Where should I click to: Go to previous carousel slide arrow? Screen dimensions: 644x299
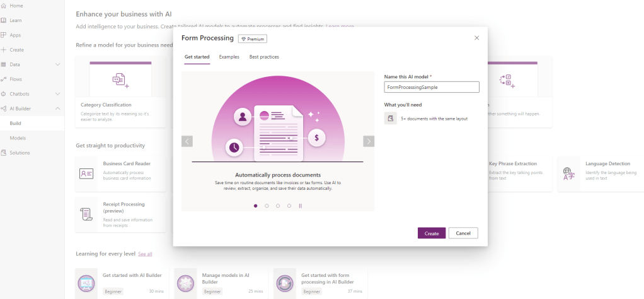click(187, 141)
